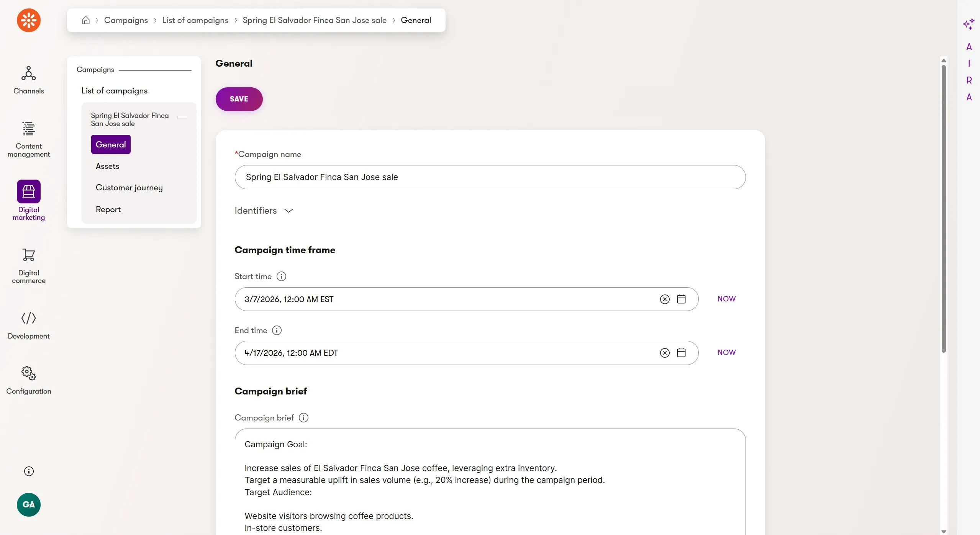Image resolution: width=980 pixels, height=535 pixels.
Task: Expand the Identifiers section
Action: pyautogui.click(x=264, y=211)
